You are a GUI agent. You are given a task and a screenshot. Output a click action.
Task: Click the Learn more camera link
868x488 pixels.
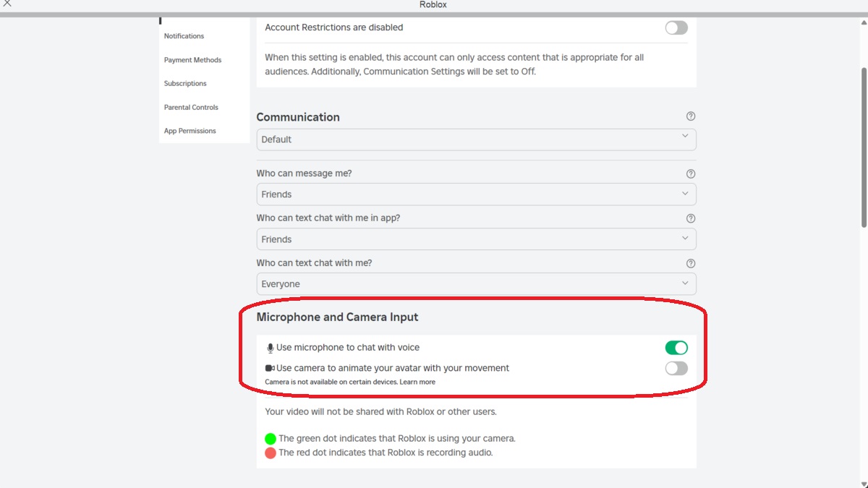[417, 382]
